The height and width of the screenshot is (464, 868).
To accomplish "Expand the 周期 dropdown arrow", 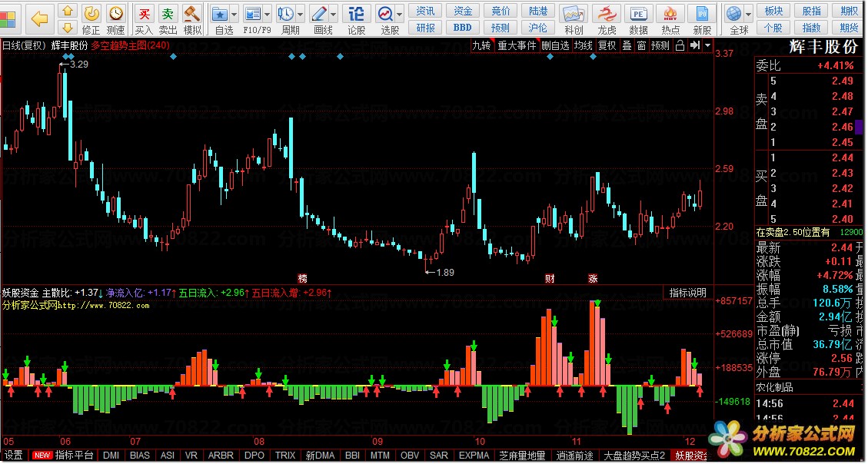I will [x=301, y=14].
